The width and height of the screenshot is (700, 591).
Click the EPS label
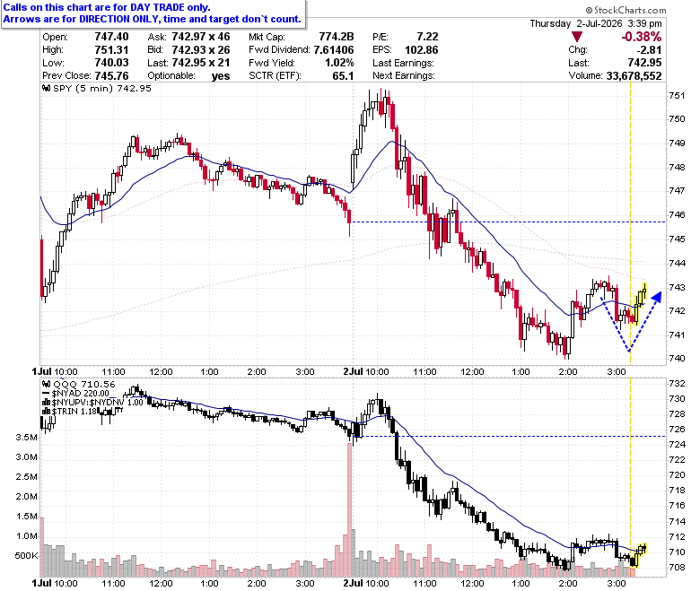click(382, 50)
